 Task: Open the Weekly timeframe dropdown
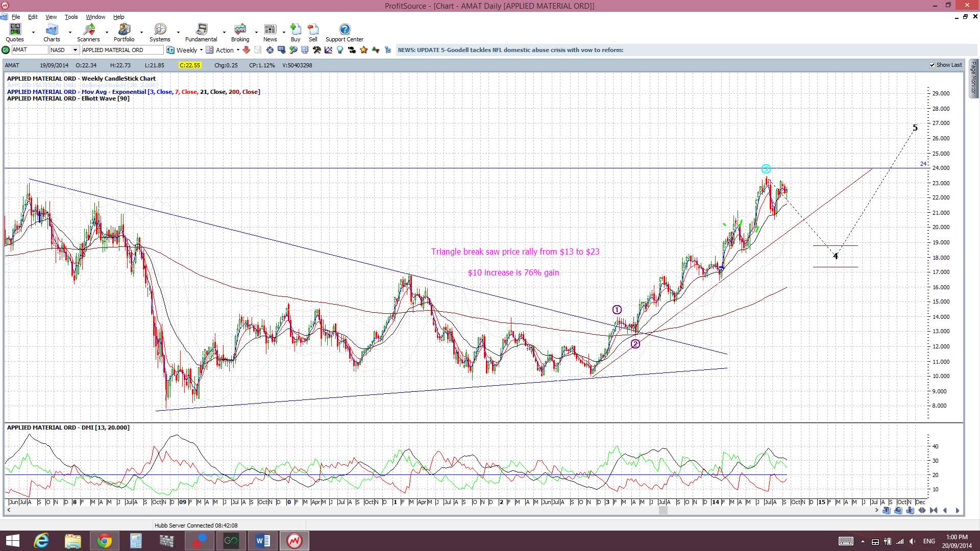(201, 50)
